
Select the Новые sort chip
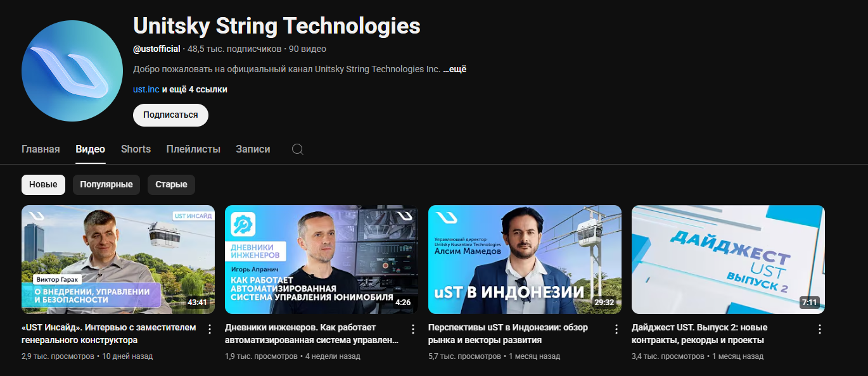(43, 184)
